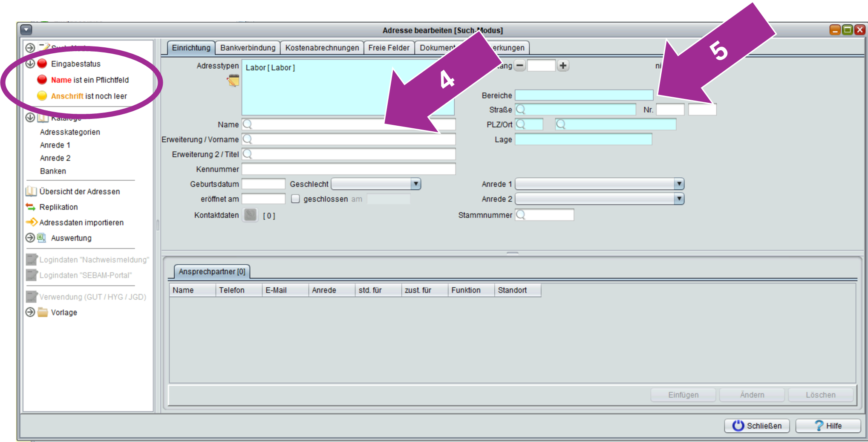868x442 pixels.
Task: Click the window menu icon in title bar
Action: pyautogui.click(x=26, y=30)
